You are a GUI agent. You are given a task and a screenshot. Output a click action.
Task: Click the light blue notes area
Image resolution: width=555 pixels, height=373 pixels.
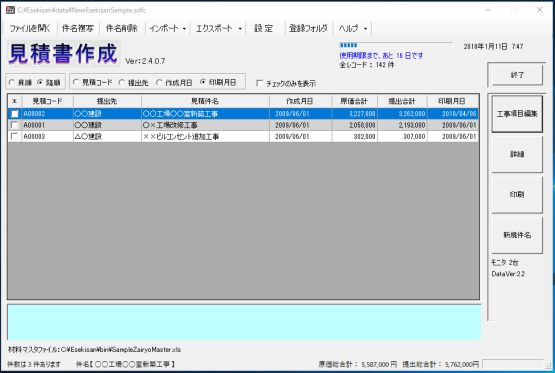244,322
